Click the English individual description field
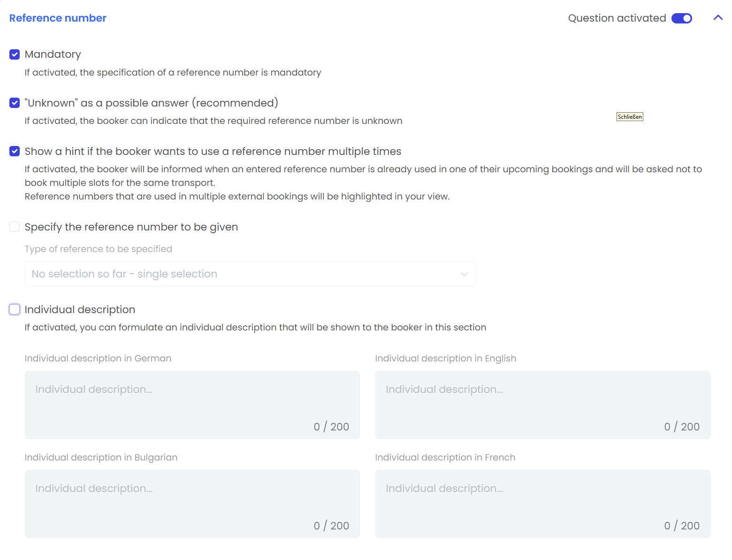This screenshot has height=560, width=732. (x=542, y=405)
